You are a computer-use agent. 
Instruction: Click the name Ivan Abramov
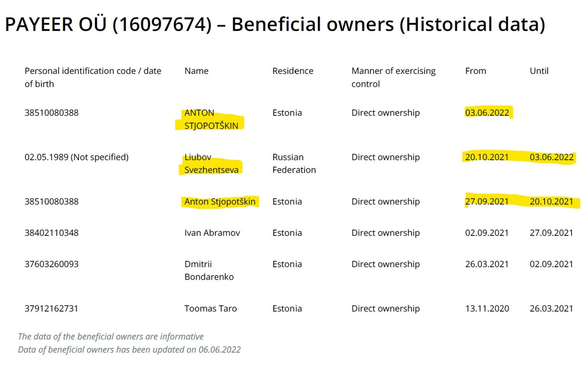tap(212, 233)
